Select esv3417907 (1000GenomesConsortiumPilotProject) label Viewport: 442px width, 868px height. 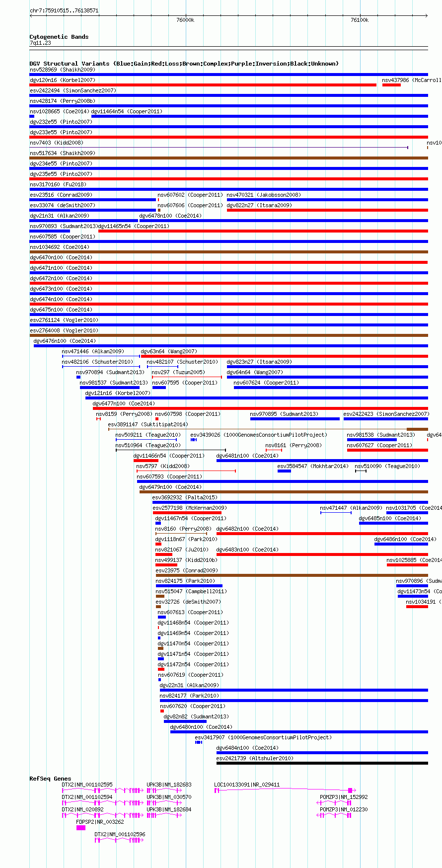pos(263,737)
